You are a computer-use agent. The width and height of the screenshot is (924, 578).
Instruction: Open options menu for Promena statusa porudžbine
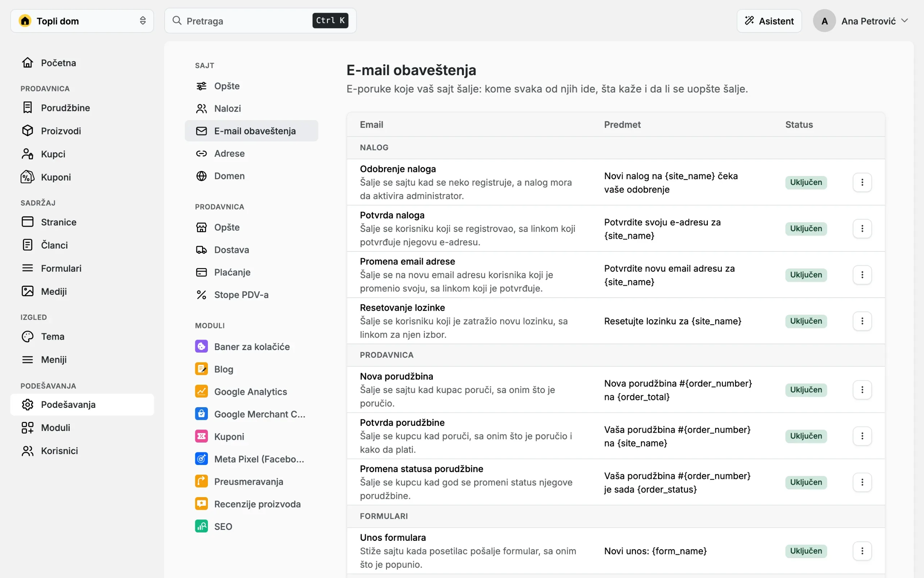point(862,482)
